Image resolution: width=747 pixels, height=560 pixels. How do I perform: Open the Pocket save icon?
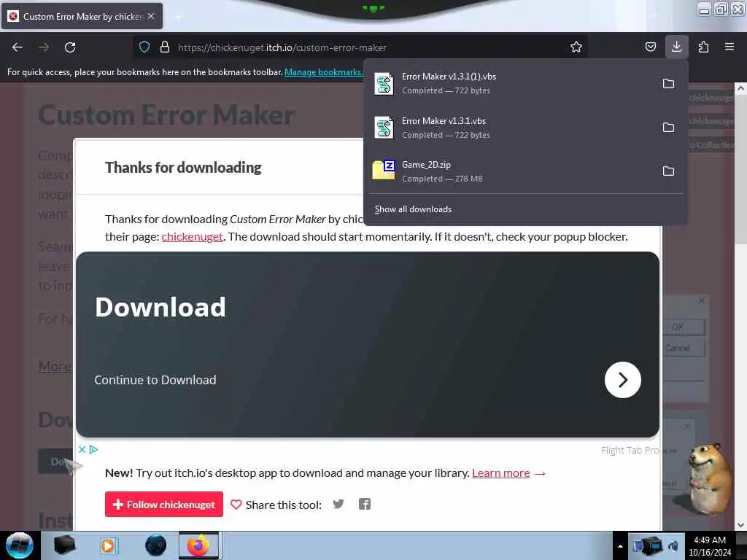pos(650,47)
